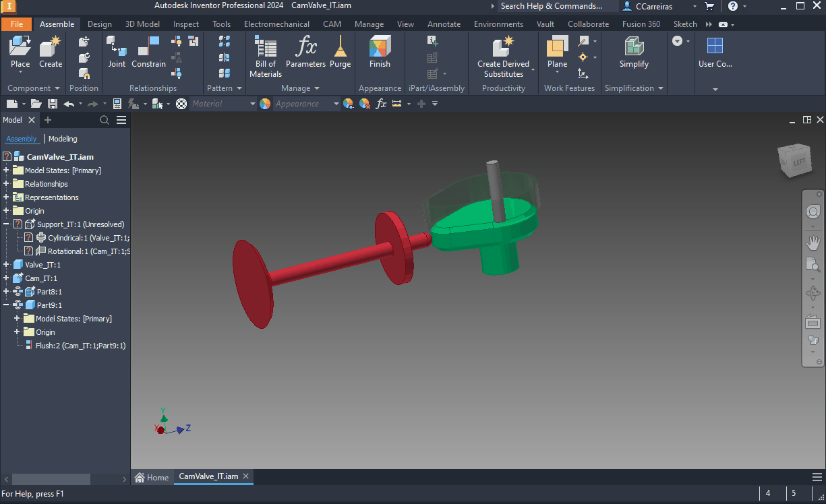The image size is (826, 504).
Task: Switch to the Modeling view toggle
Action: pos(63,139)
